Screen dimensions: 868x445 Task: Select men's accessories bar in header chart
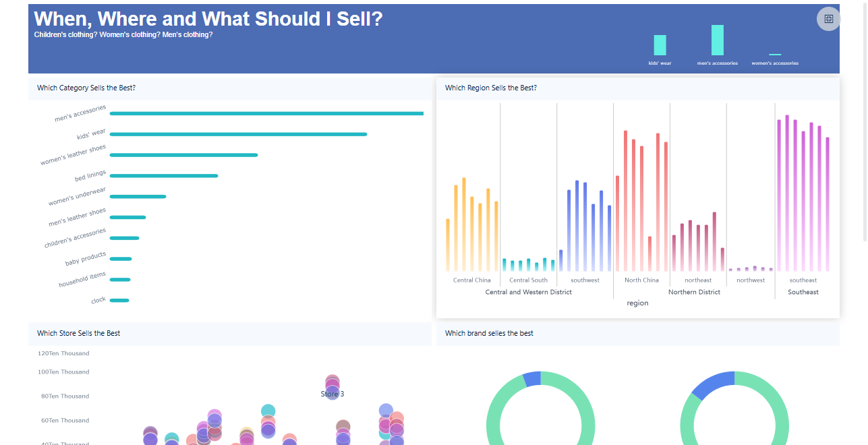click(x=717, y=40)
